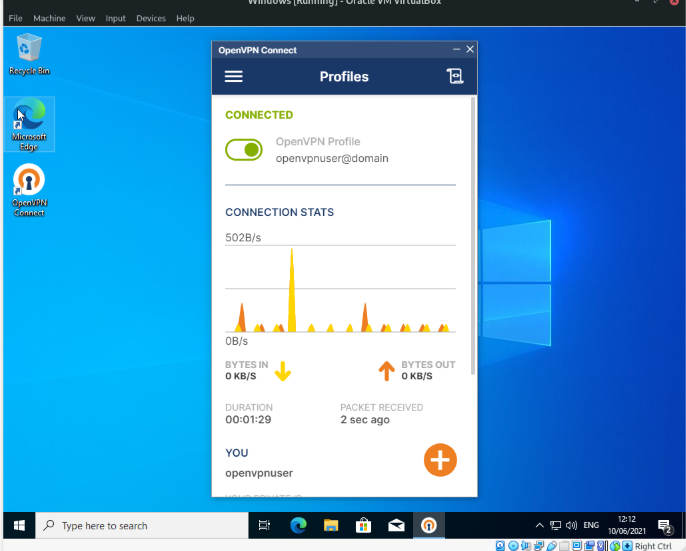Screen dimensions: 686x551
Task: Close the OpenVPN Connect window
Action: point(470,49)
